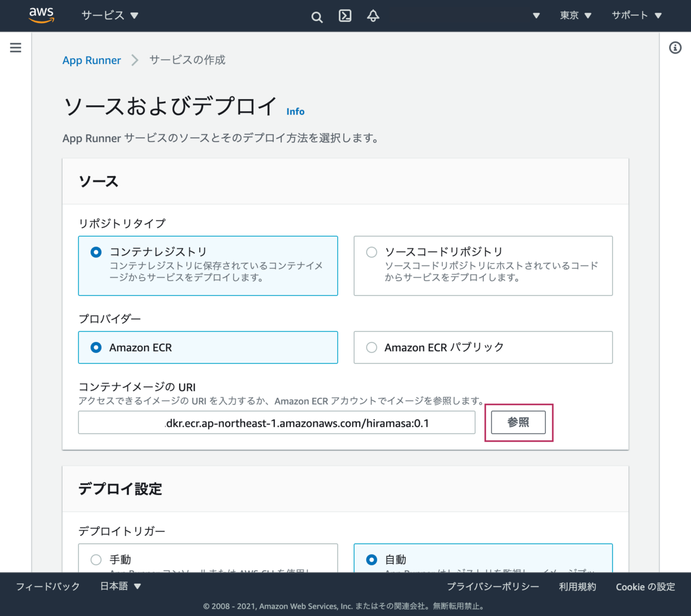This screenshot has width=691, height=616.
Task: Go to App Runner breadcrumb link
Action: 92,60
